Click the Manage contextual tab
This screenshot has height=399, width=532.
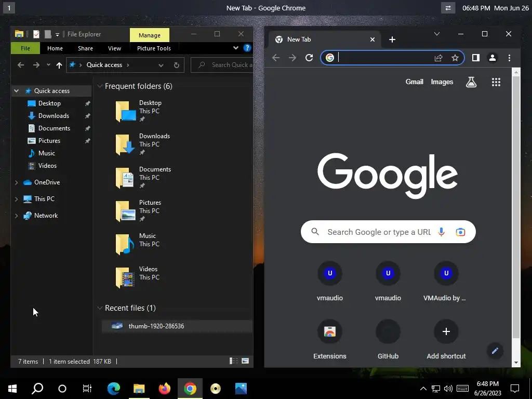pyautogui.click(x=149, y=35)
